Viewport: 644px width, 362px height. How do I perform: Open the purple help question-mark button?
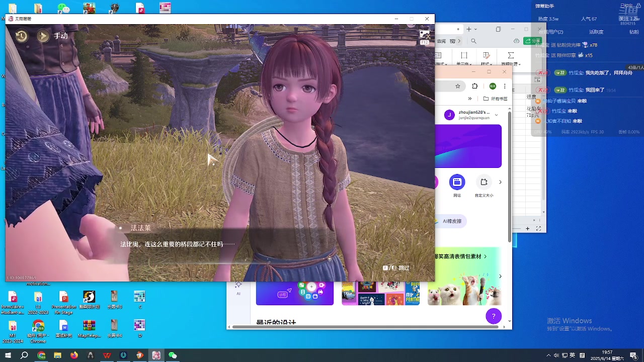click(494, 316)
